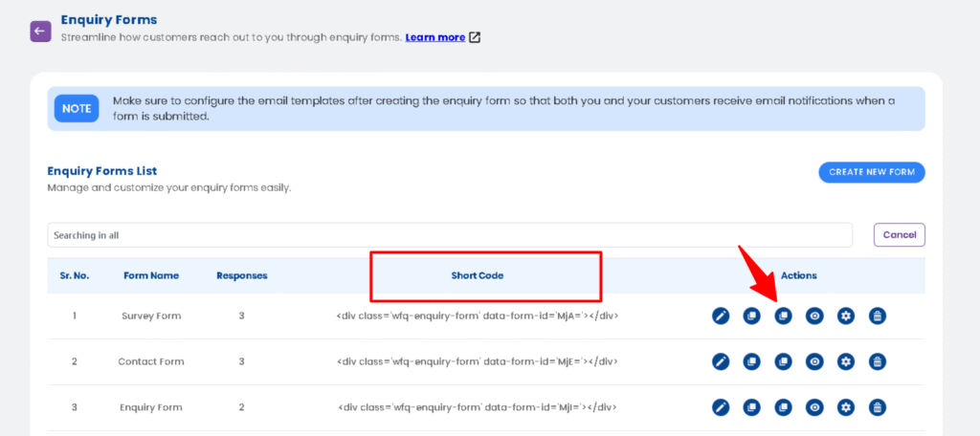
Task: Open the Learn more link
Action: (435, 37)
